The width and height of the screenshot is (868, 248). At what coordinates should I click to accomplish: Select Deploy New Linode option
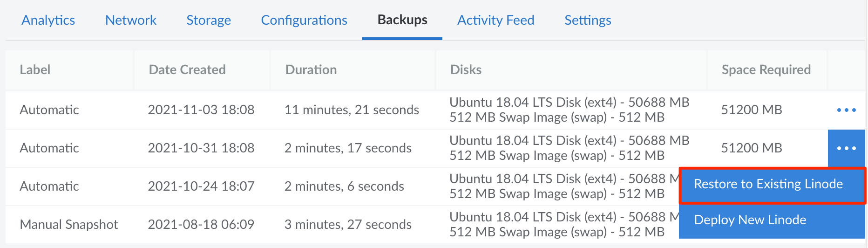tap(750, 220)
